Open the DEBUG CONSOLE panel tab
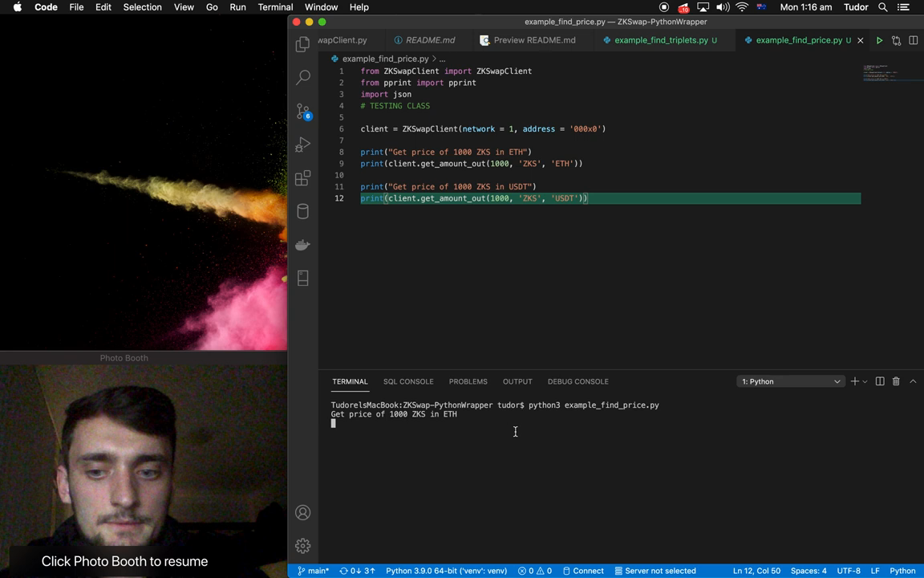The height and width of the screenshot is (578, 924). [578, 381]
